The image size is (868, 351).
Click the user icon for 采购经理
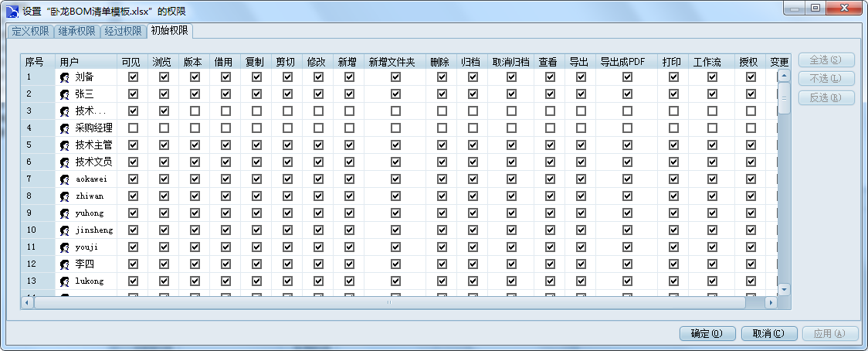coord(65,128)
